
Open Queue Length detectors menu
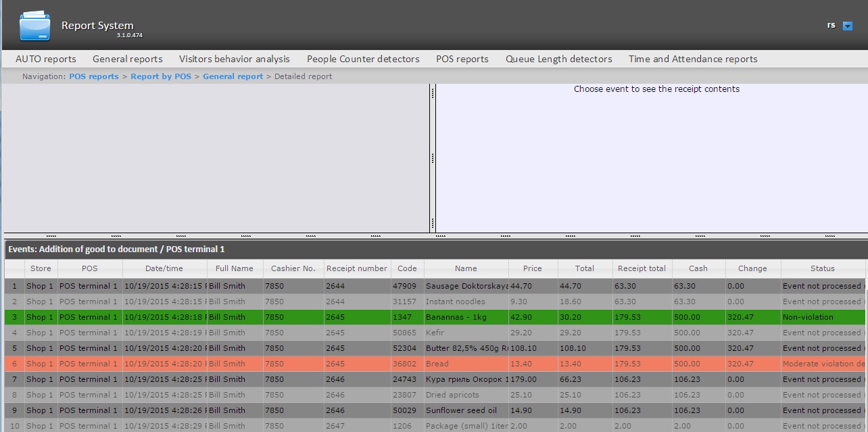[x=558, y=59]
